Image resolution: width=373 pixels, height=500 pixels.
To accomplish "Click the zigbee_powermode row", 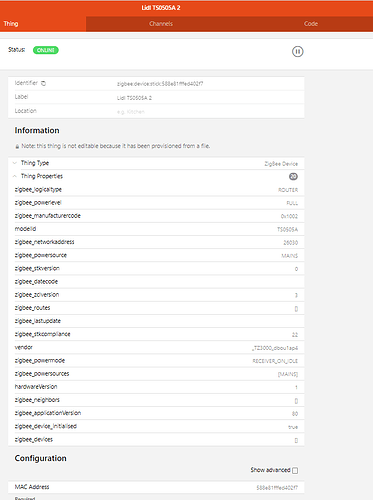I will pos(156,361).
